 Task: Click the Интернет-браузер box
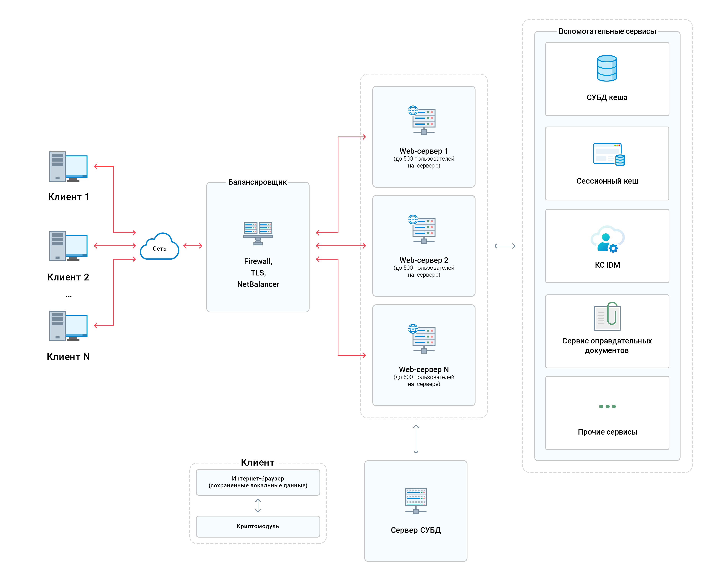coord(258,482)
